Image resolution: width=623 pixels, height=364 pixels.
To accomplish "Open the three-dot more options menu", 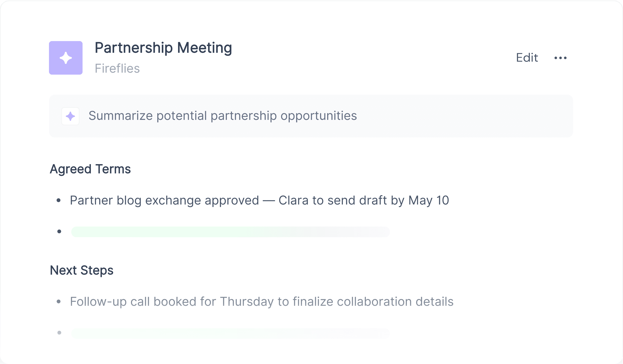I will [x=560, y=58].
